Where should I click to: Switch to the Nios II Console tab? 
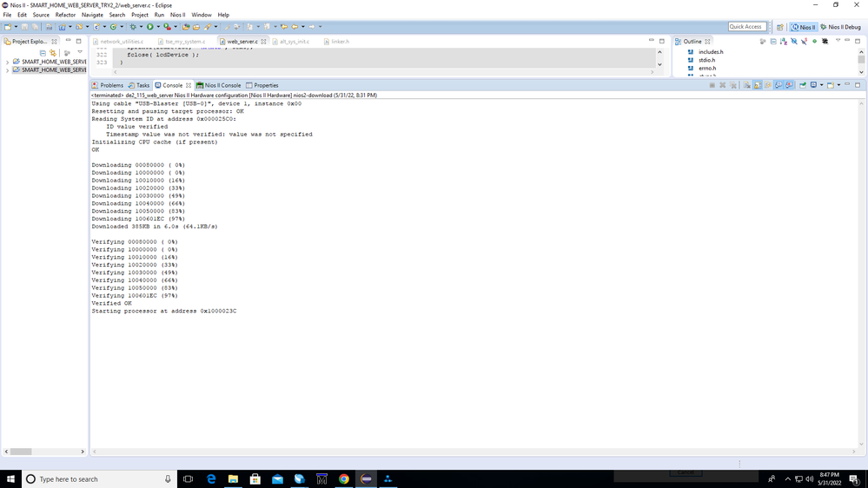click(x=219, y=85)
